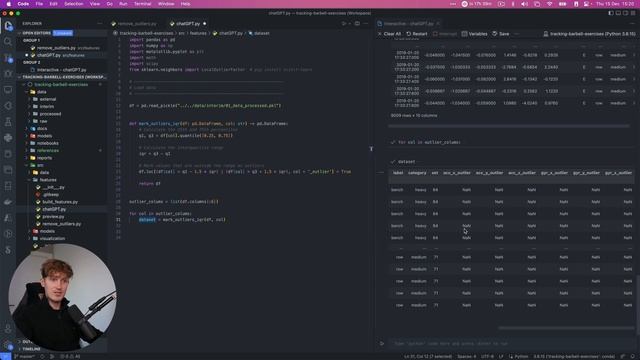Select Interactive - chatGPT.py tab
640x360 pixels.
click(408, 24)
